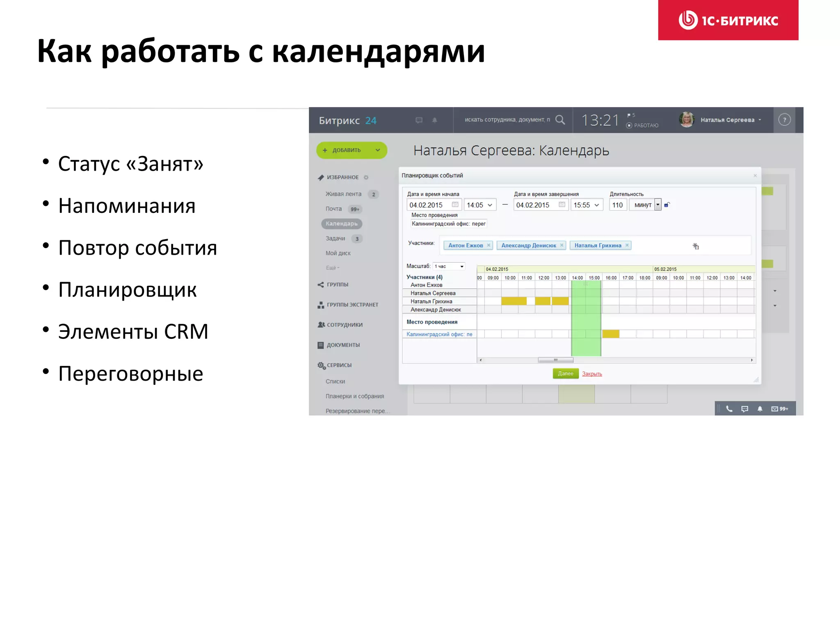This screenshot has height=630, width=840.
Task: Click the scheduler dialog resize corner
Action: 756,380
